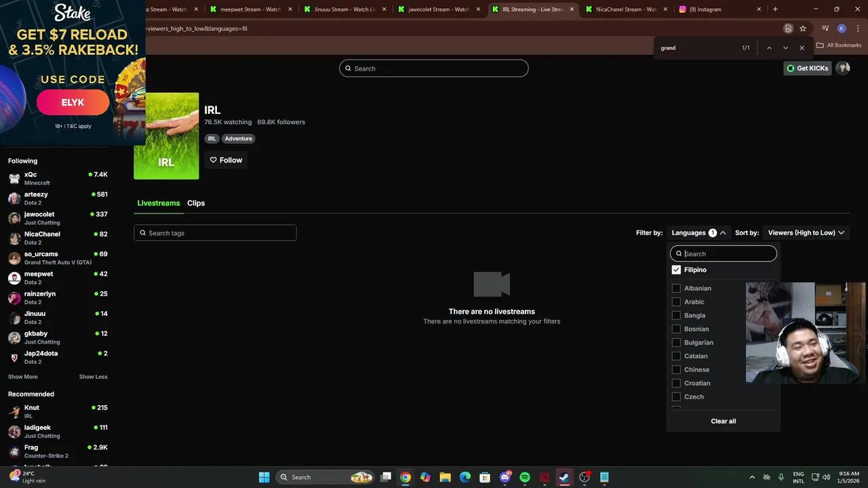The width and height of the screenshot is (868, 488).
Task: Click Clear all in language filter
Action: click(724, 421)
